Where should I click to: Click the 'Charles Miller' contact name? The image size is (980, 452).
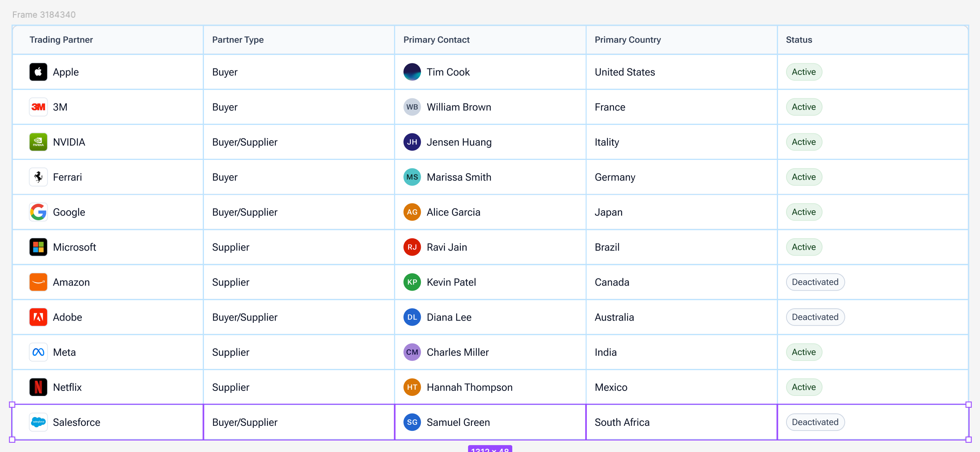[457, 352]
